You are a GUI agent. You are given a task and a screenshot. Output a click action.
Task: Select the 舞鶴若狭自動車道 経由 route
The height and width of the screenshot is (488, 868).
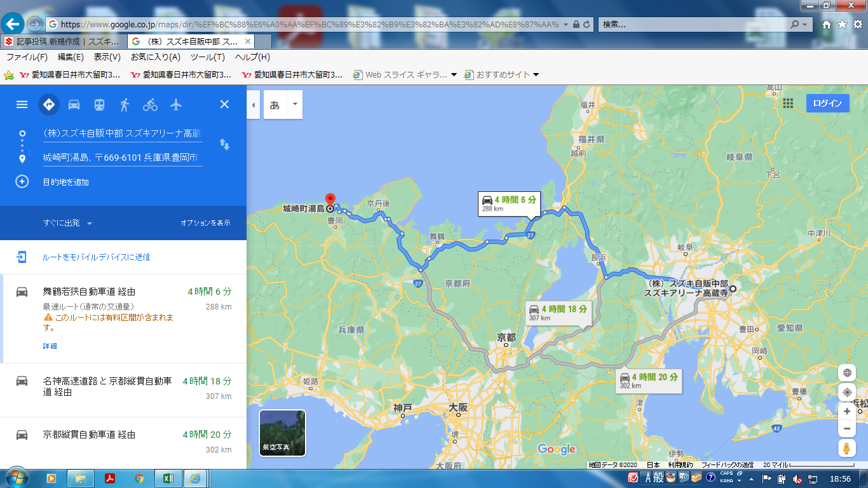[123, 318]
